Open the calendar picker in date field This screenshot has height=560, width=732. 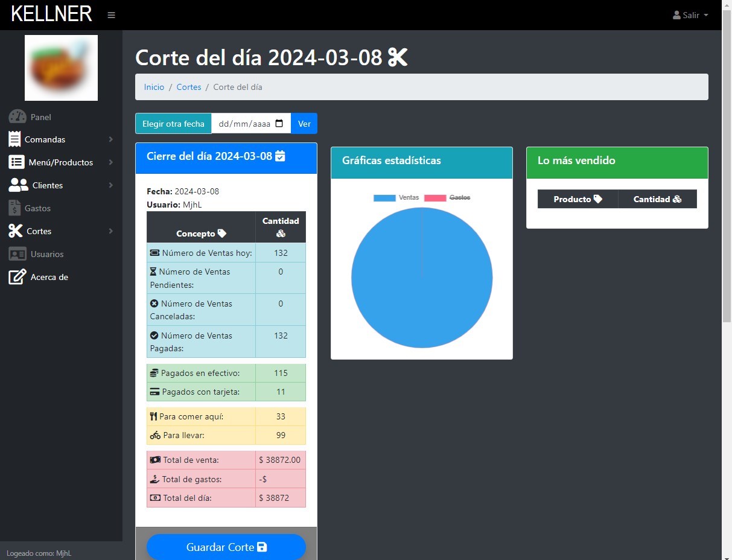279,123
